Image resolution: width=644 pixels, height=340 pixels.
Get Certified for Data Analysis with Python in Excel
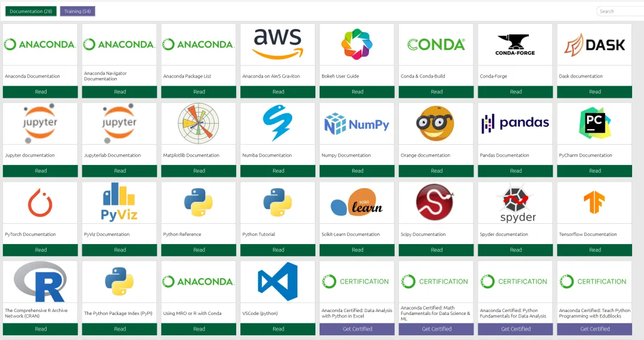tap(357, 329)
